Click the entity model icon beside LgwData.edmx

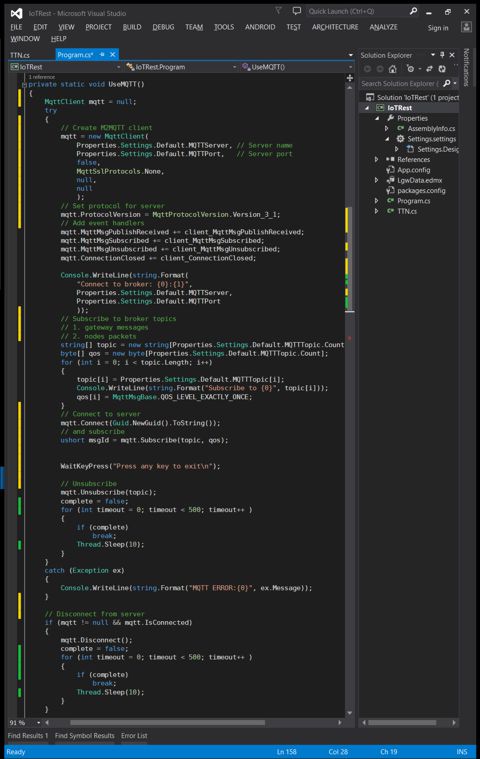click(390, 180)
